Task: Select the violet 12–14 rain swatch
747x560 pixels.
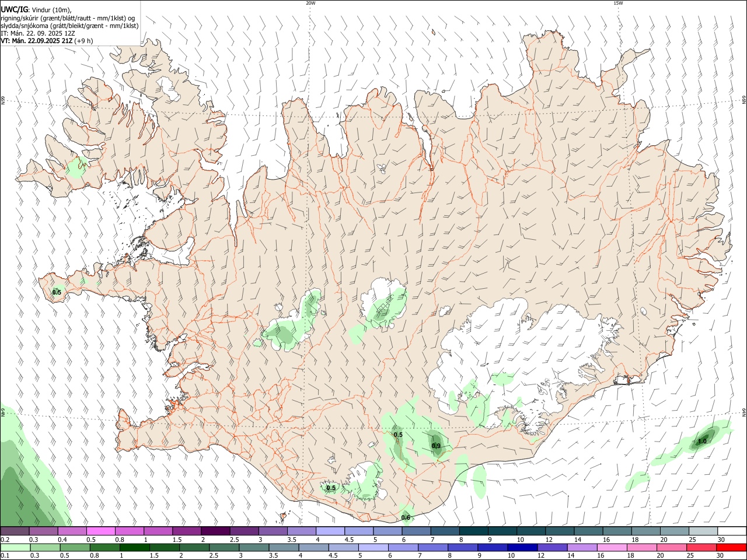Action: click(551, 548)
